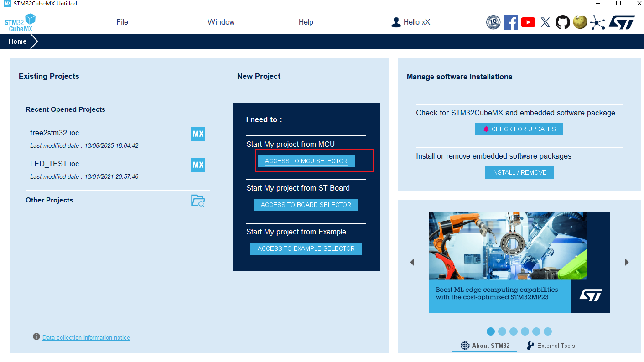Click ACCESS TO MCU SELECTOR button
Screen dimensions: 644x362
pyautogui.click(x=306, y=161)
